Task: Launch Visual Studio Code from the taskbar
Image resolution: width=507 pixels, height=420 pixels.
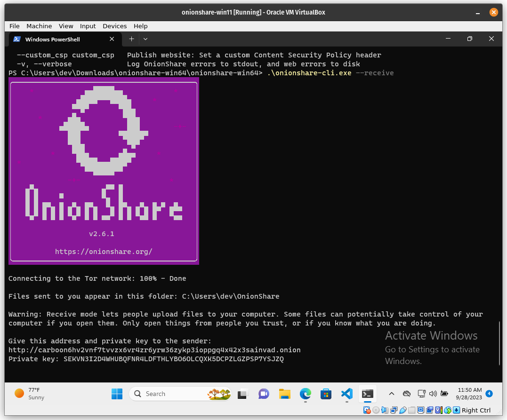Action: click(347, 394)
